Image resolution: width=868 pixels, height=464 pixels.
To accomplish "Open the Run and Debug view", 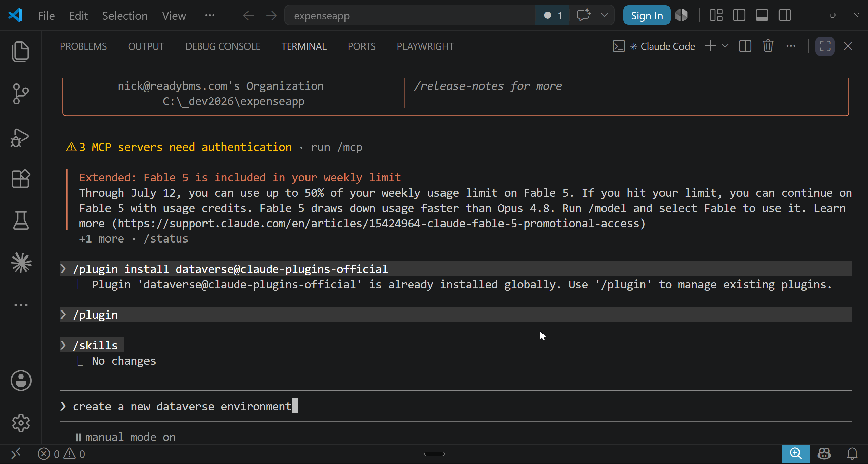I will [x=20, y=137].
